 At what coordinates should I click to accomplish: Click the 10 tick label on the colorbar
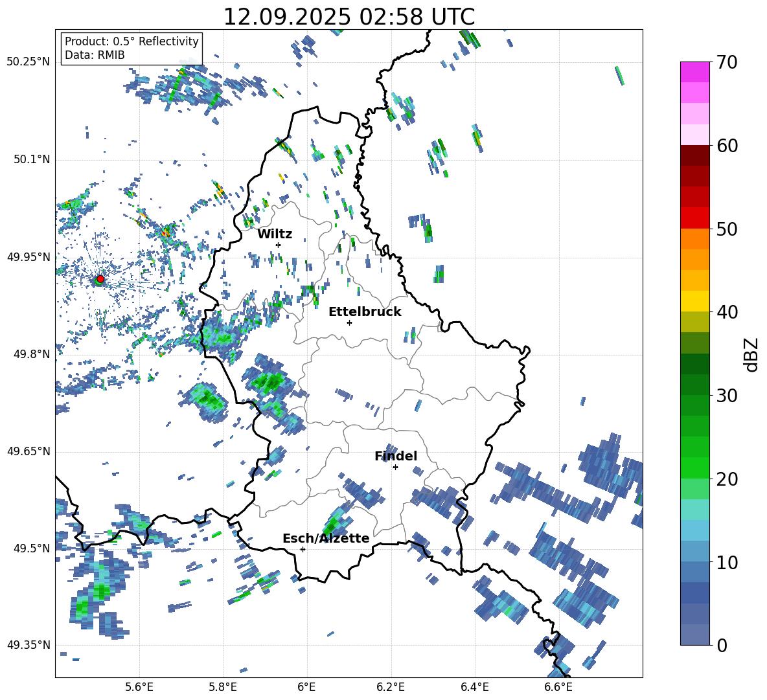pos(727,562)
